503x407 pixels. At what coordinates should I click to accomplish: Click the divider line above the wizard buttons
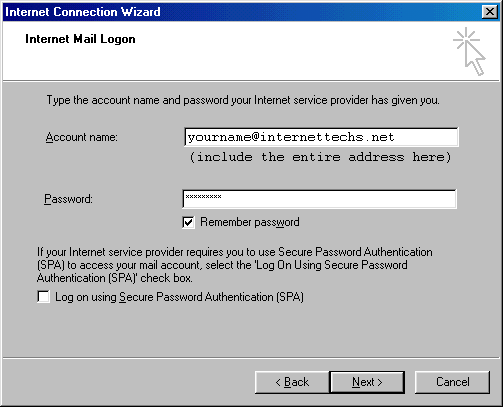pyautogui.click(x=251, y=358)
